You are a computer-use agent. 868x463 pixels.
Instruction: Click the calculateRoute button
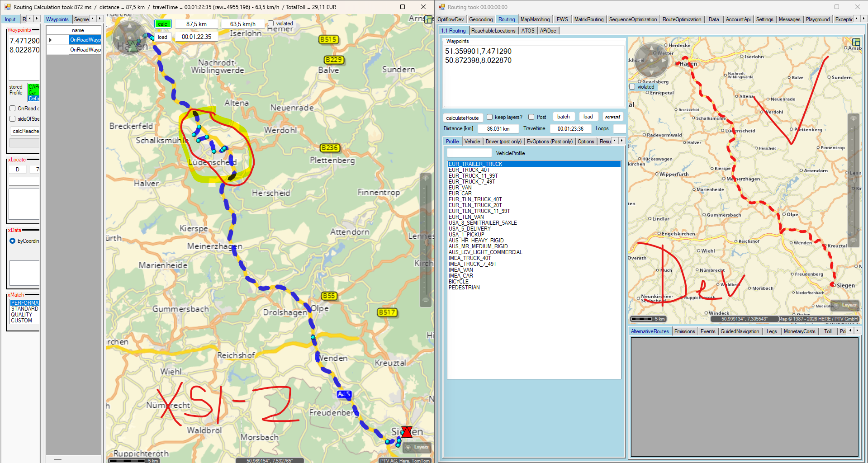point(462,118)
